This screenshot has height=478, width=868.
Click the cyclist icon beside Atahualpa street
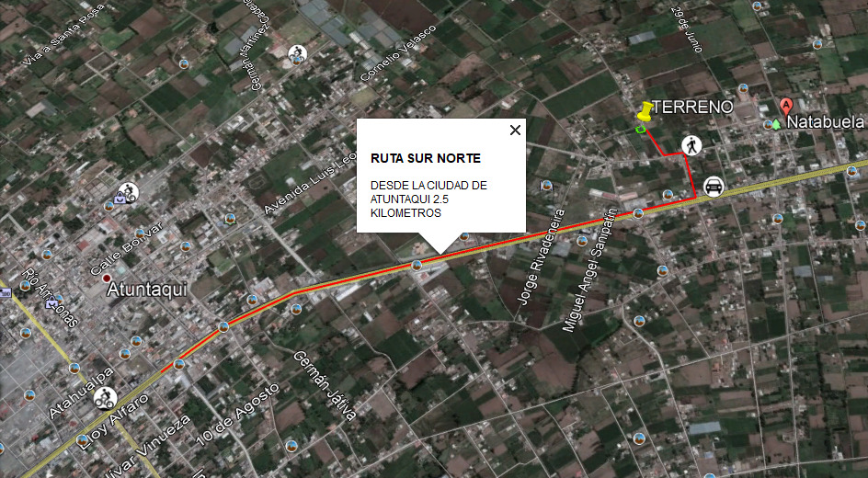[105, 398]
